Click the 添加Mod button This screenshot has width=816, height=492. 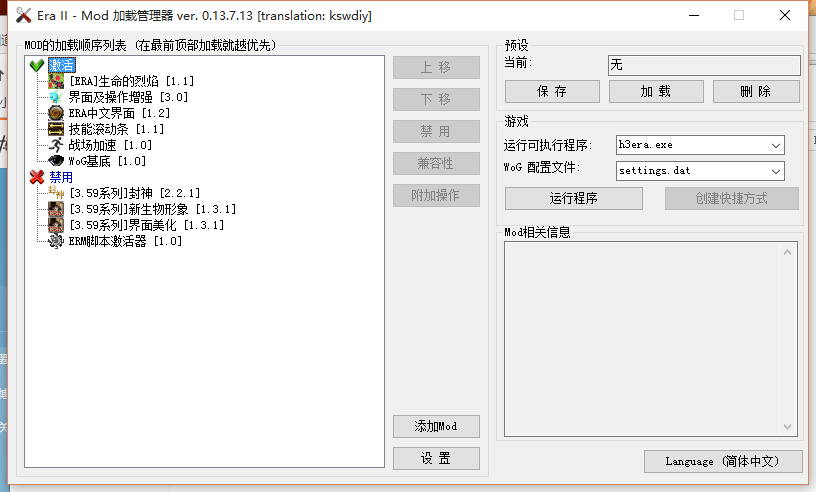click(x=436, y=426)
